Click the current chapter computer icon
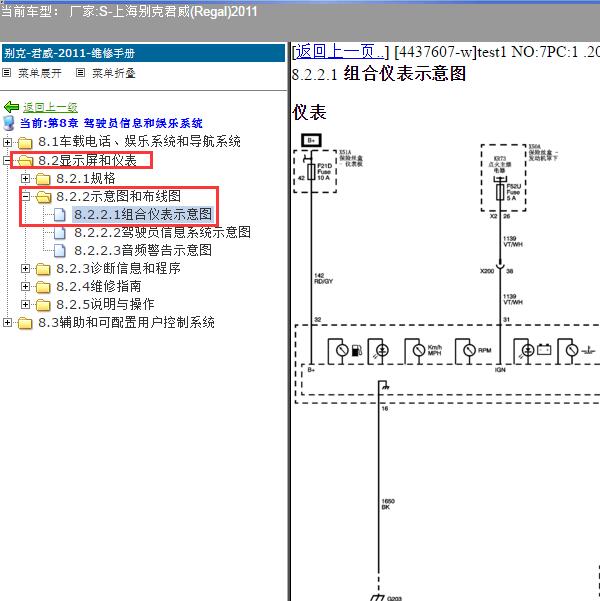This screenshot has width=600, height=601. pyautogui.click(x=9, y=123)
